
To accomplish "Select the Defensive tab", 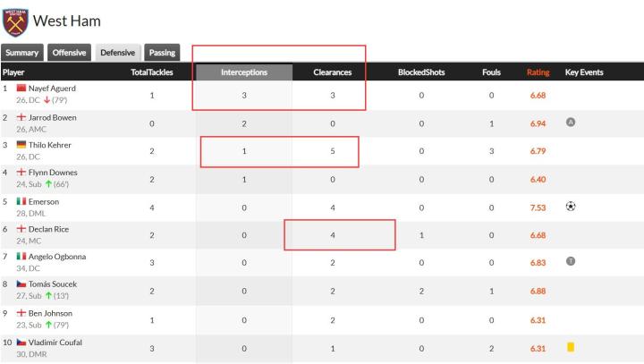I will coord(117,53).
